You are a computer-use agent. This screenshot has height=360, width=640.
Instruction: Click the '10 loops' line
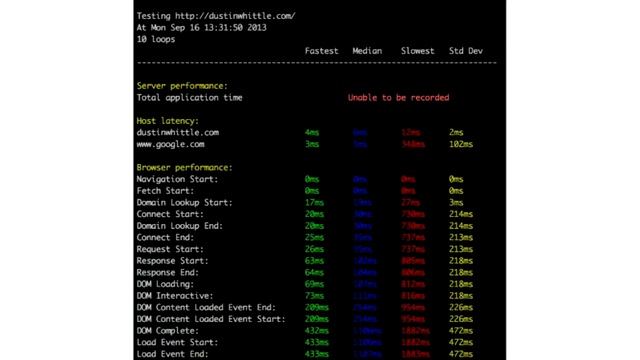pyautogui.click(x=156, y=39)
